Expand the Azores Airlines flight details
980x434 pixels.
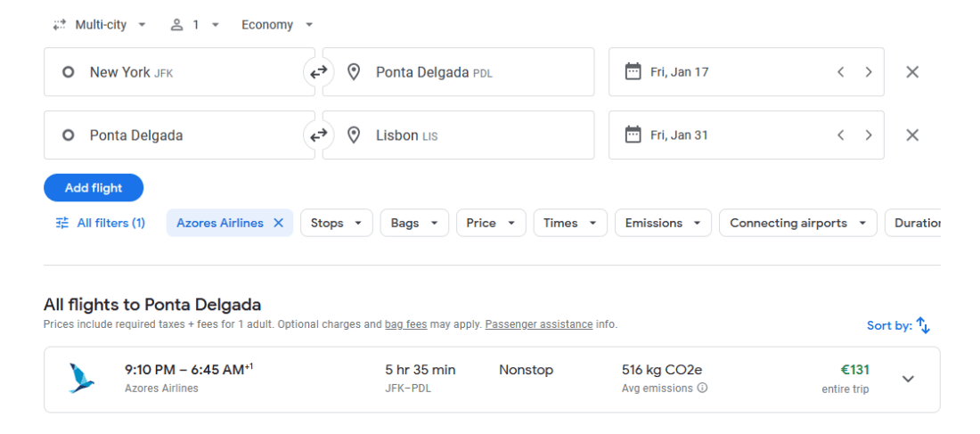tap(908, 379)
